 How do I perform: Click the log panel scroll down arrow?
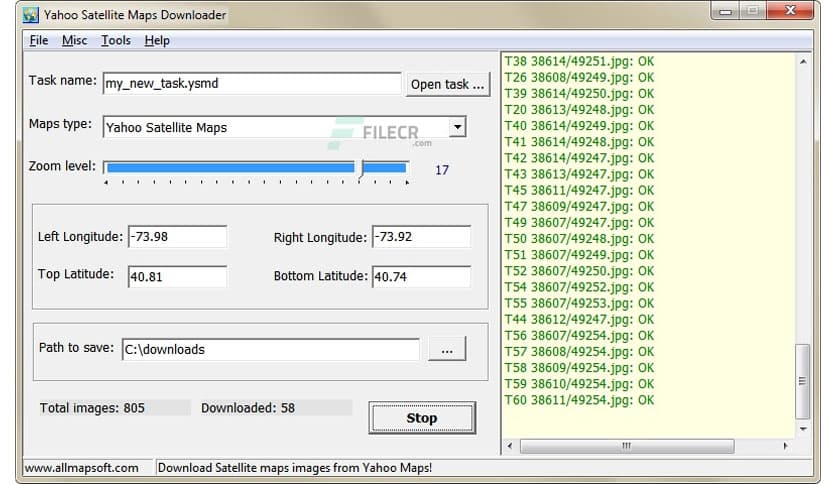tap(803, 429)
